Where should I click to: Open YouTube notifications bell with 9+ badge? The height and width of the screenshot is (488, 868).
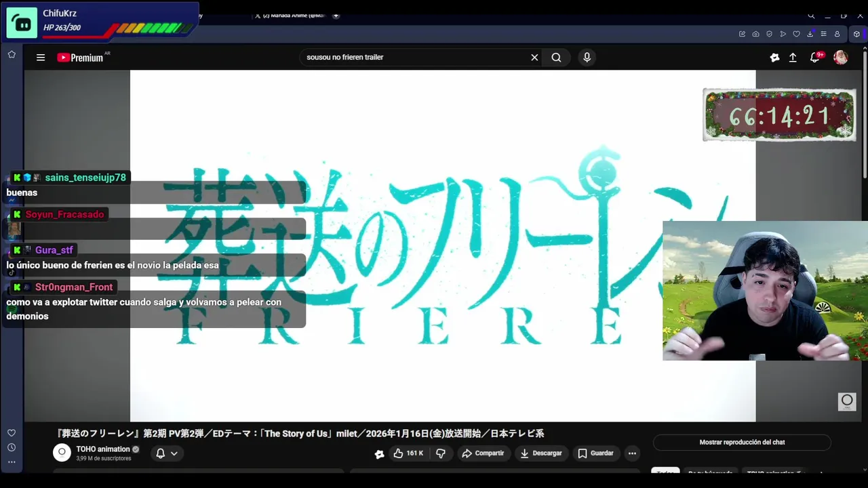click(x=816, y=57)
